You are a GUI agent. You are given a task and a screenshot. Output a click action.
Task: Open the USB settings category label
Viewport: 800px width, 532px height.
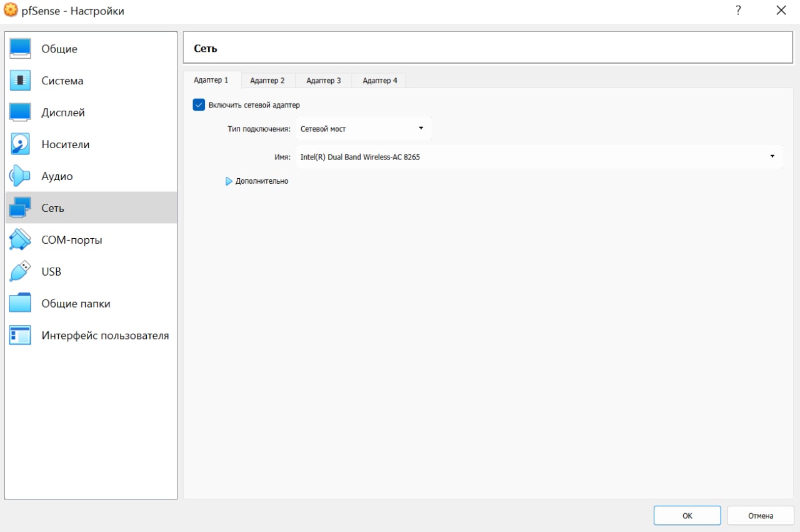(x=51, y=272)
